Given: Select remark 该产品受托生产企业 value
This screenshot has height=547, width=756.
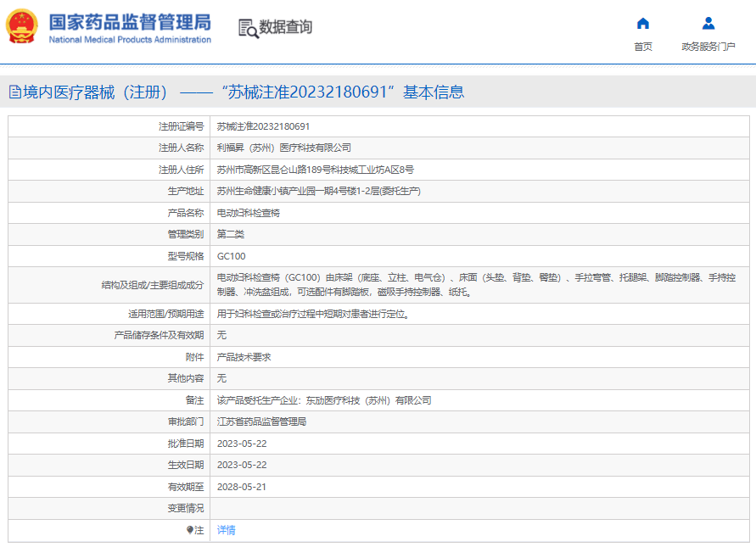Looking at the screenshot, I should pyautogui.click(x=324, y=400).
